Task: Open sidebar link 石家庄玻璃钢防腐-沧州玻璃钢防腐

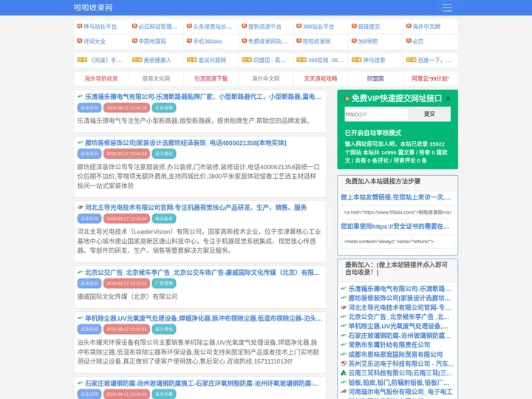Action: click(400, 336)
